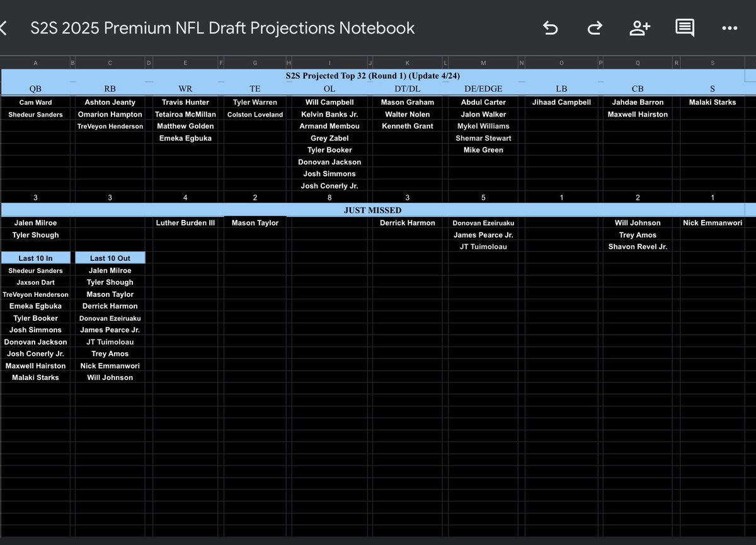Open the share / add person icon

click(640, 28)
